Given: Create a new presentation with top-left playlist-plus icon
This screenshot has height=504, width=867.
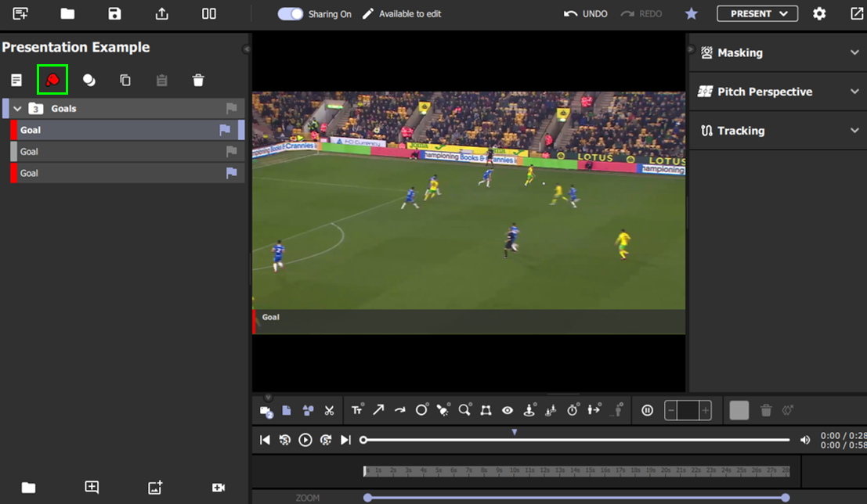Looking at the screenshot, I should pos(20,14).
